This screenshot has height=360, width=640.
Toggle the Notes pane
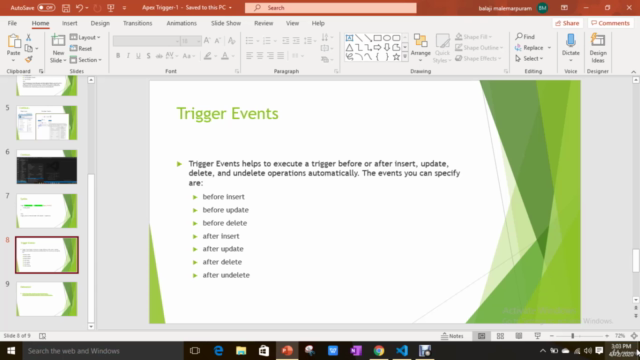[x=452, y=336]
